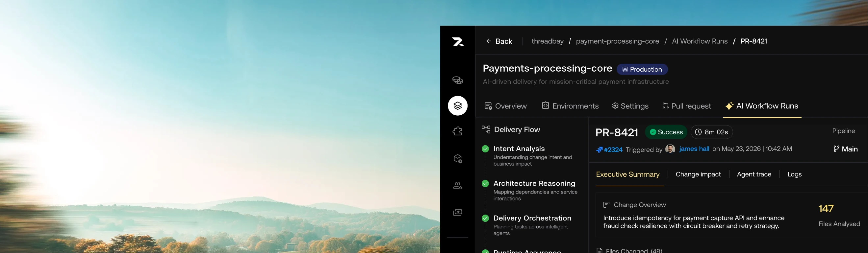The width and height of the screenshot is (868, 253).
Task: Open the payment-processing-core breadcrumb
Action: point(617,41)
